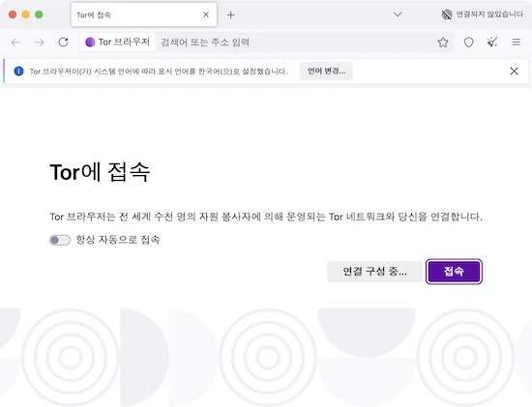The image size is (532, 407).
Task: Click the yellow macOS minimize button
Action: (x=26, y=15)
